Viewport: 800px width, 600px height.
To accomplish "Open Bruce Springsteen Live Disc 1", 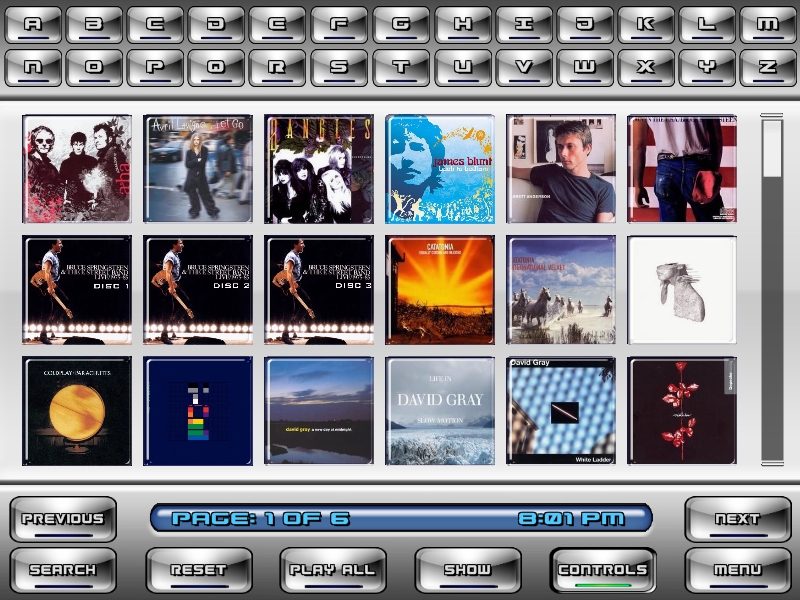I will point(77,290).
